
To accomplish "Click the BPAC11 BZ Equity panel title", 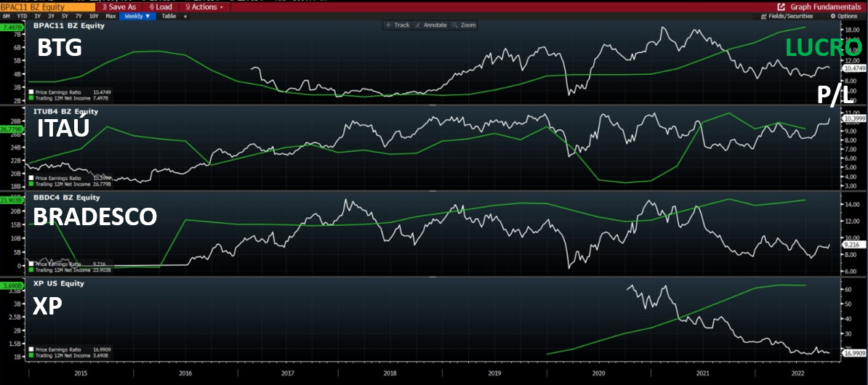I will click(69, 25).
